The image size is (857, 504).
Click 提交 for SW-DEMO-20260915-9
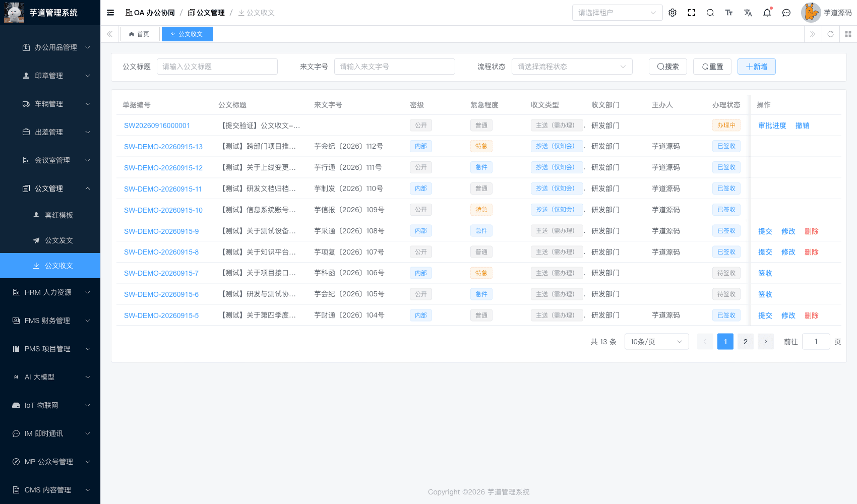(765, 231)
